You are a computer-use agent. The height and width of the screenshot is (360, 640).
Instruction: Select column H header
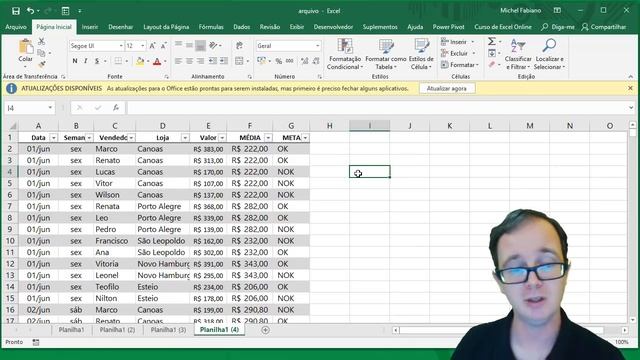click(329, 126)
